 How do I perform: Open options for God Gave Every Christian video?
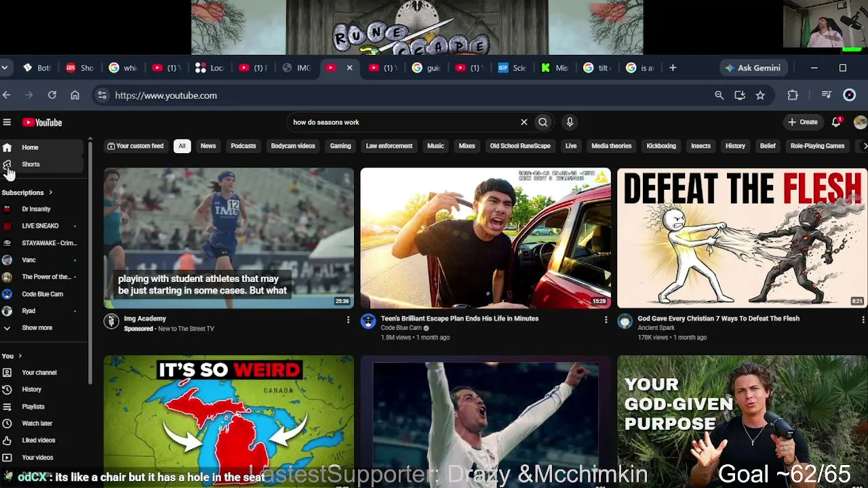coord(863,320)
